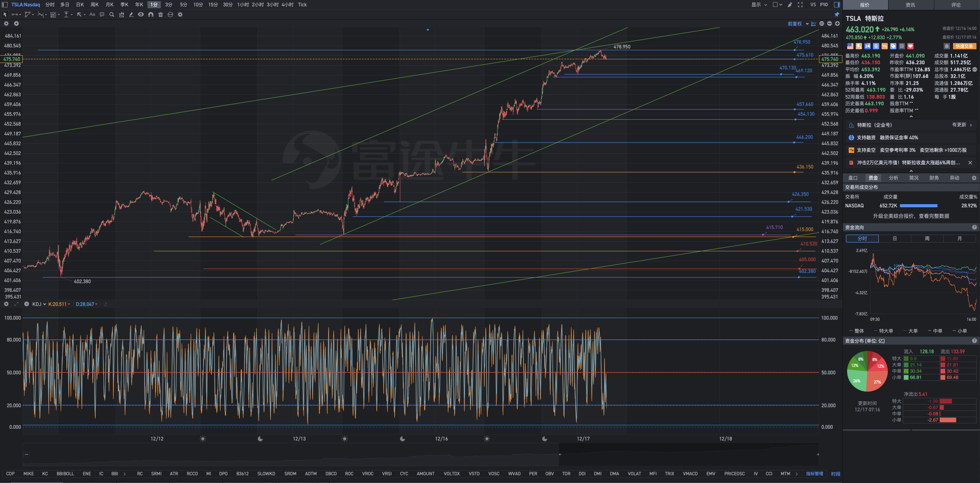Click left handle of timeline range
This screenshot has height=483, width=980.
click(560, 454)
